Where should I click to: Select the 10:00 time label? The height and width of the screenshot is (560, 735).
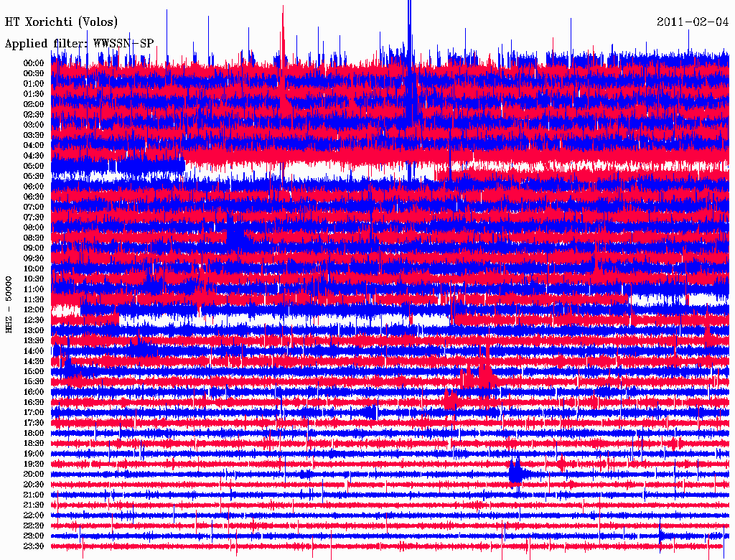34,269
